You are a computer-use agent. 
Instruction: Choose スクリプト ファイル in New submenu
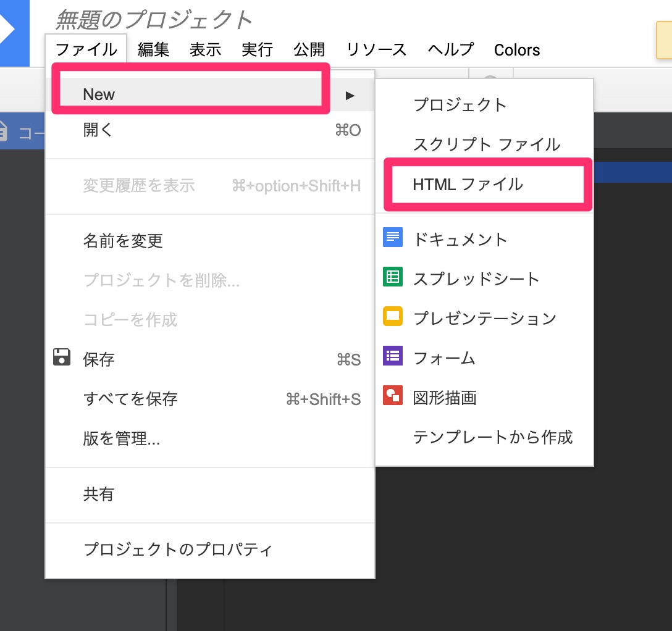(486, 144)
